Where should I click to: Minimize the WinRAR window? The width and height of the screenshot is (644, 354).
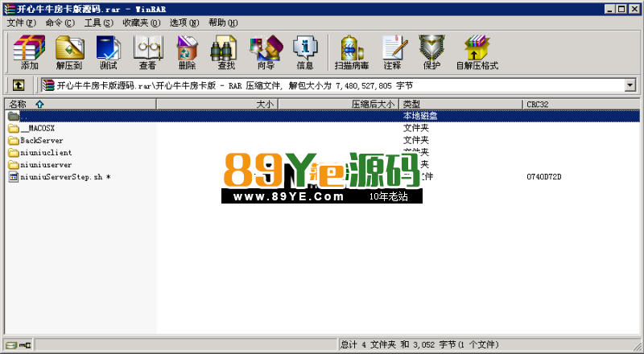point(610,9)
